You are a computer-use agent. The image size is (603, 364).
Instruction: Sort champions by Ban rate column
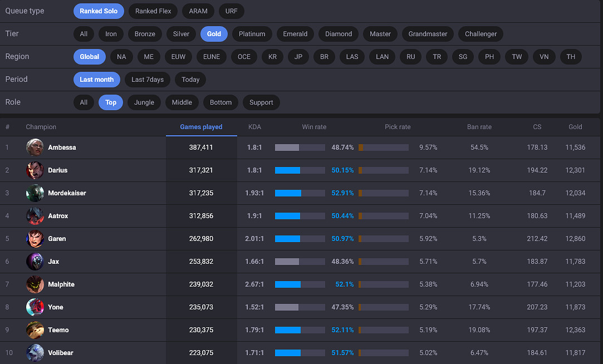[479, 127]
